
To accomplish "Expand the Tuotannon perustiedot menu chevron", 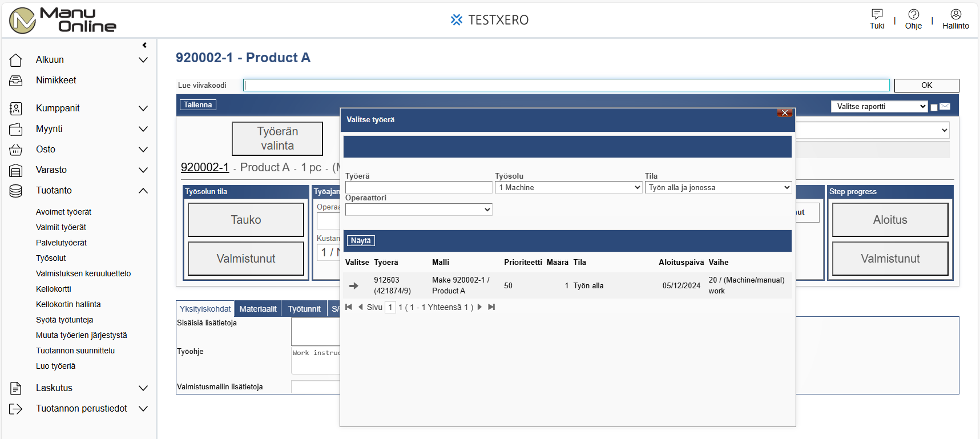I will 143,409.
